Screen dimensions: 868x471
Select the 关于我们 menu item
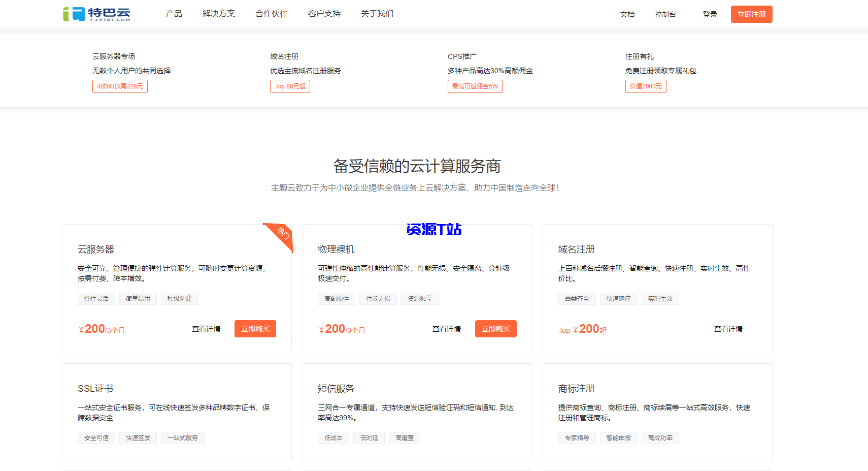[377, 14]
